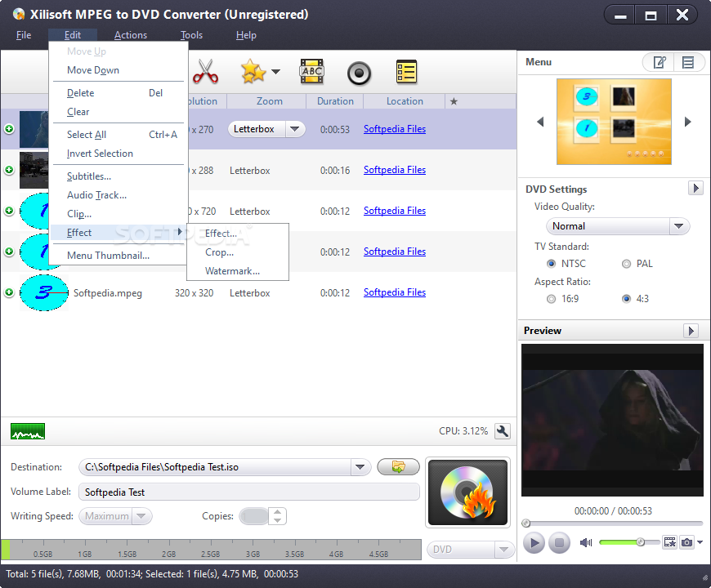This screenshot has width=711, height=588.
Task: Open the Help menu
Action: 246,35
